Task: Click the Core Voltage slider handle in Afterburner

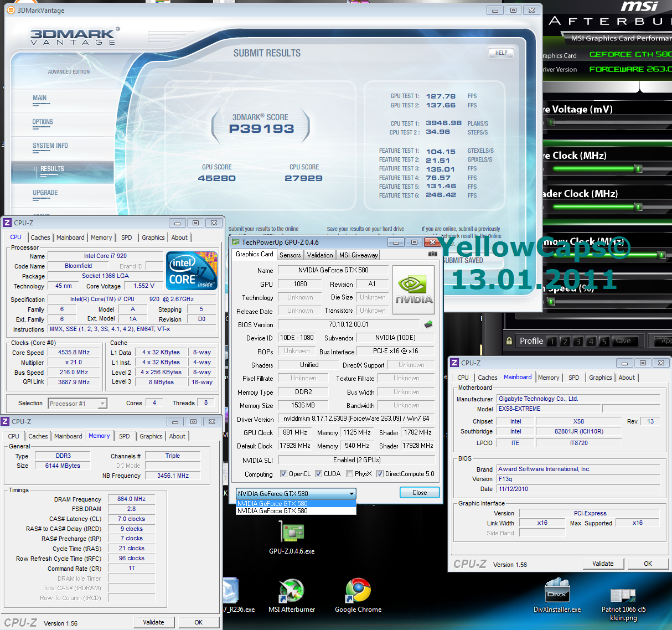Action: (x=551, y=122)
